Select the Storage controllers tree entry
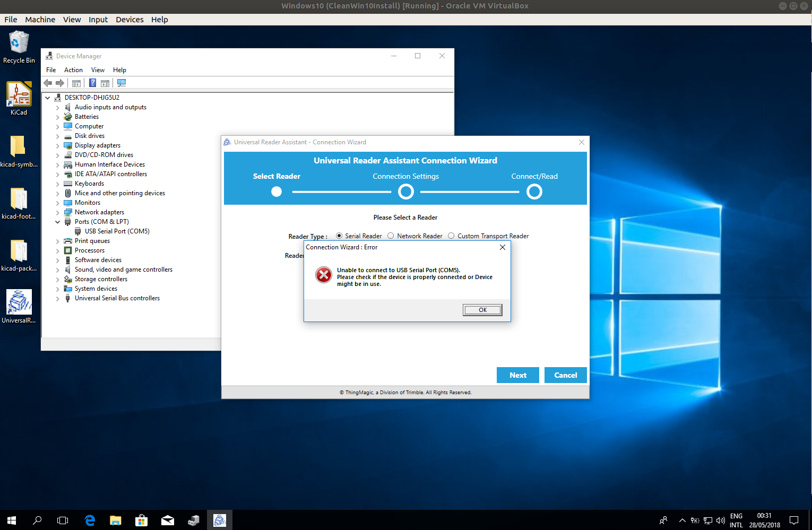 click(x=101, y=279)
